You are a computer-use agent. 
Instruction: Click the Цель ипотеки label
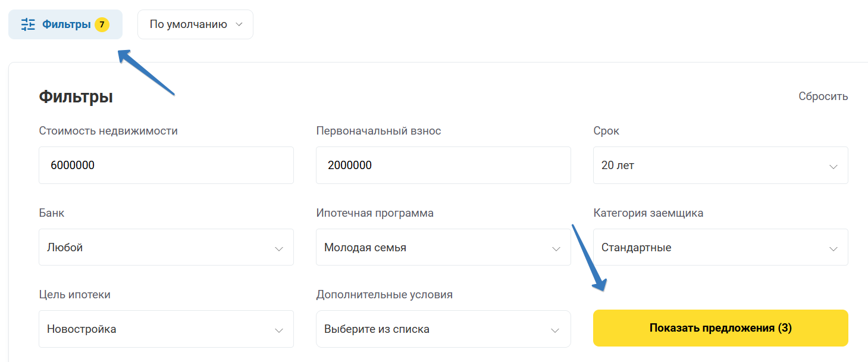click(74, 295)
